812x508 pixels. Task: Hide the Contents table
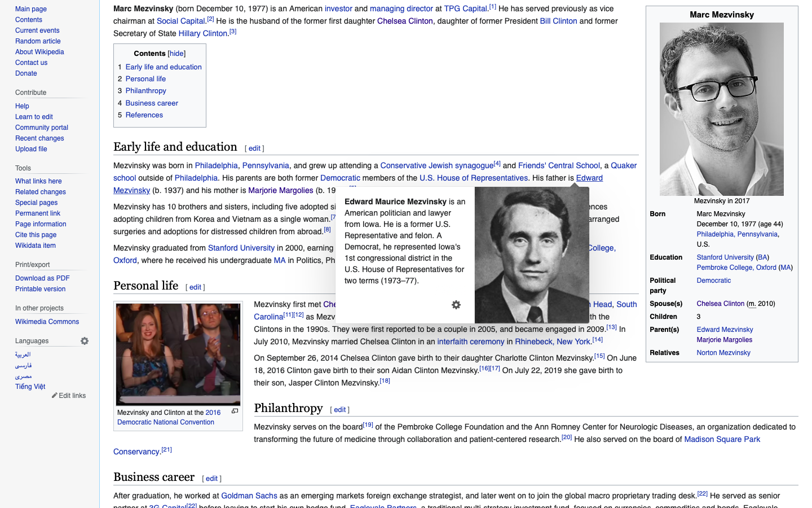tap(176, 54)
